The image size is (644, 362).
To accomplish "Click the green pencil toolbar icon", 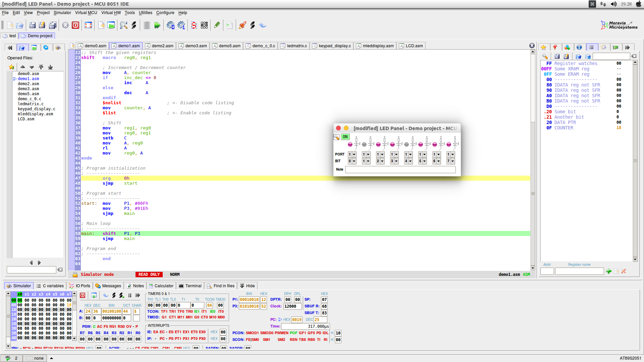I will coord(217,25).
